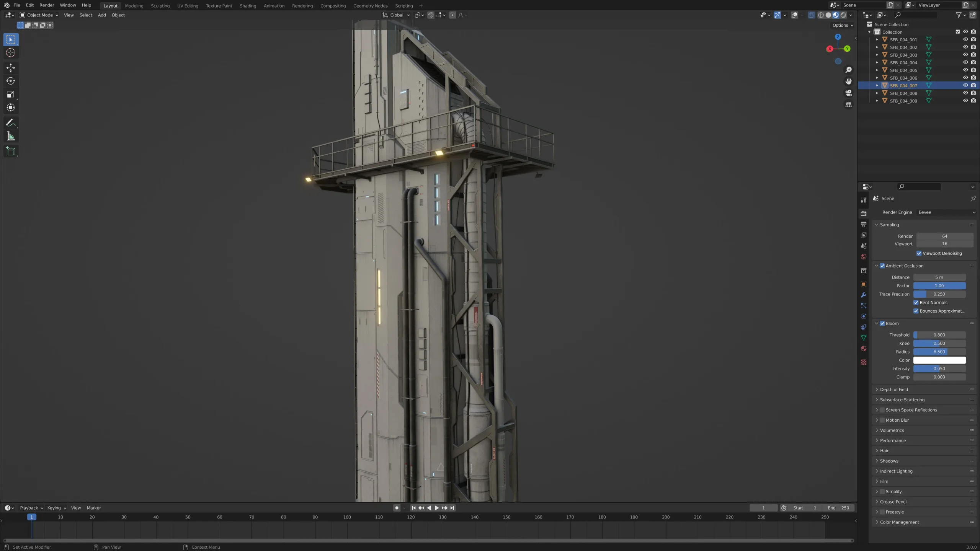
Task: Select the Measure tool
Action: (x=11, y=137)
